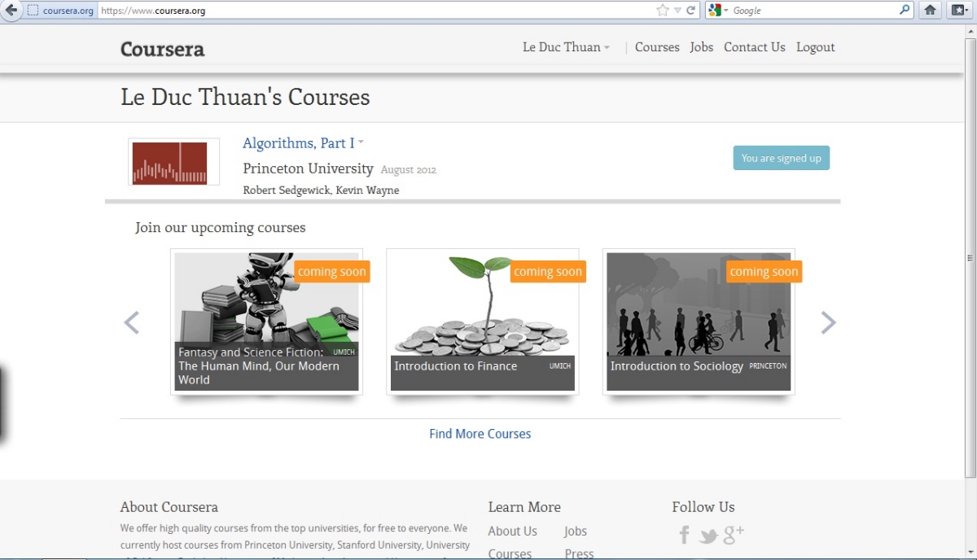Select the Princeton University text
Screen dimensions: 977x560
point(308,168)
